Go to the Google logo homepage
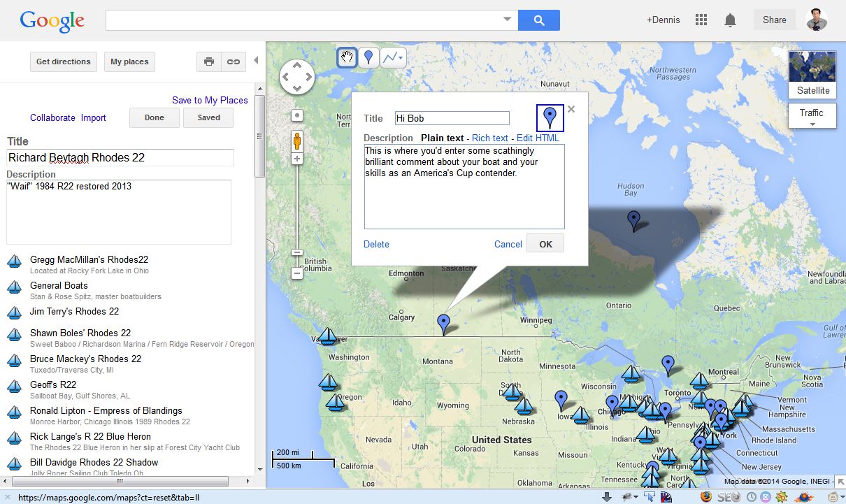Viewport: 846px width, 504px height. click(52, 21)
